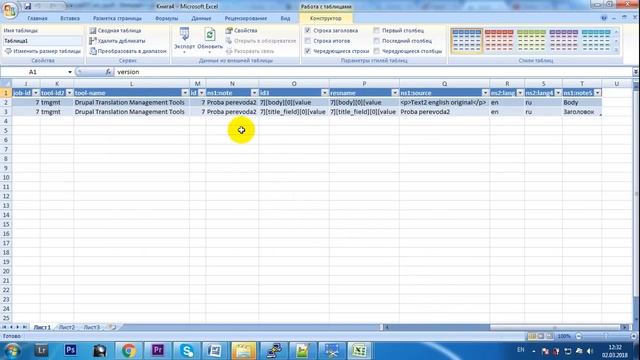Click the volume speaker tray icon
Screen dimensions: 640x360
(x=590, y=351)
